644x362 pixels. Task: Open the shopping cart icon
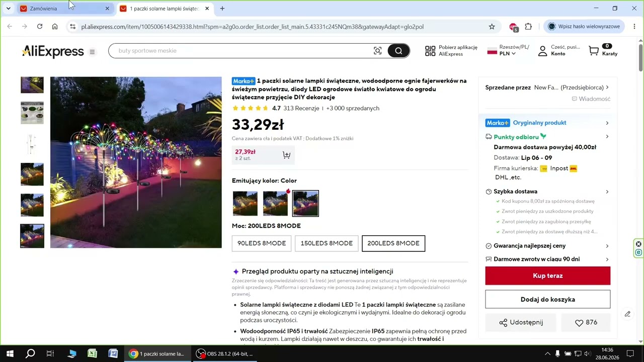coord(594,51)
